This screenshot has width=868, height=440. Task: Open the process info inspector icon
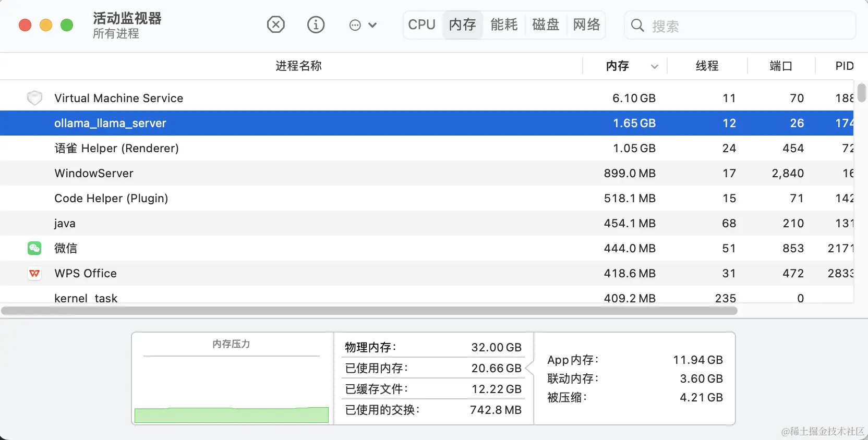click(x=316, y=25)
